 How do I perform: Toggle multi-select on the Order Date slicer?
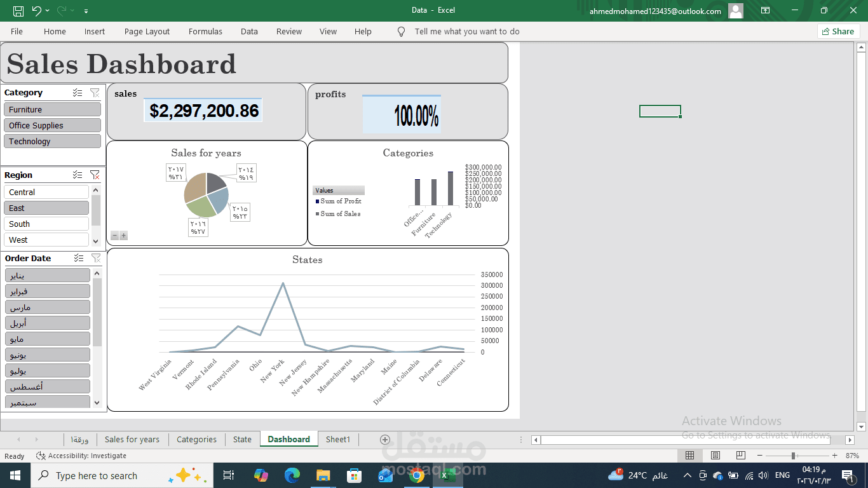(x=79, y=258)
